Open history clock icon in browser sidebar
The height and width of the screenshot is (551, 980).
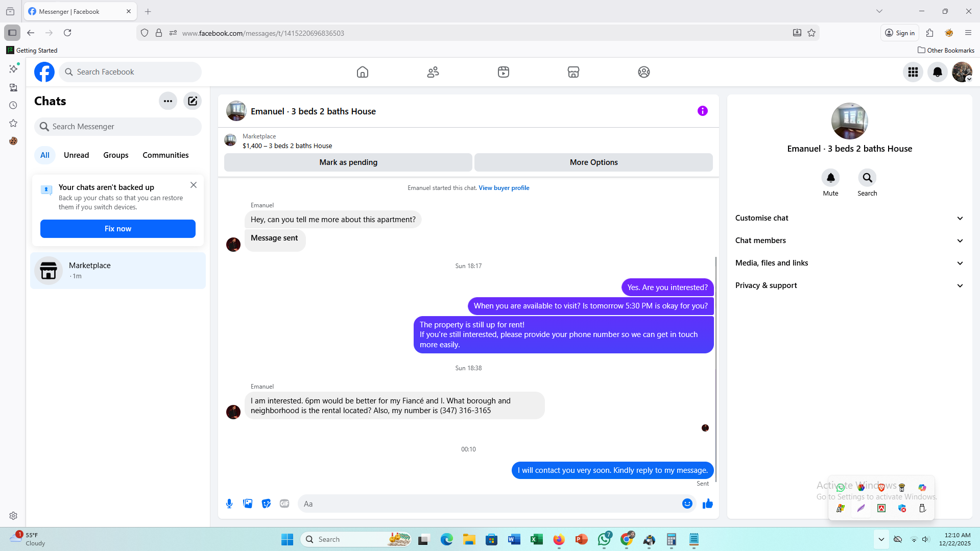click(x=13, y=105)
